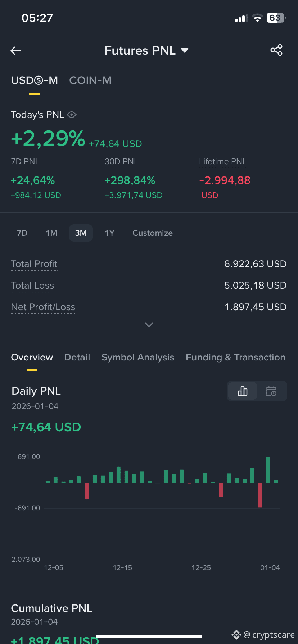Viewport: 298px width, 644px height.
Task: Switch Daily PNL to calendar view
Action: [x=271, y=391]
